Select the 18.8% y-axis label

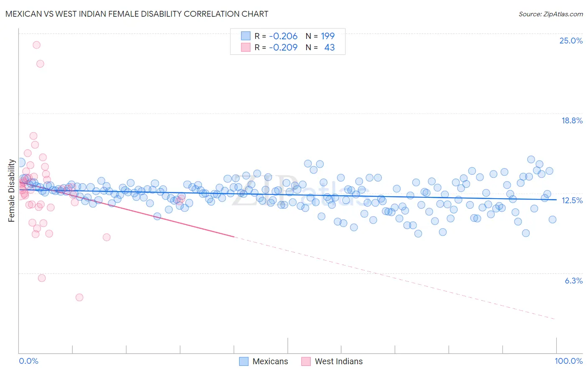pos(572,120)
